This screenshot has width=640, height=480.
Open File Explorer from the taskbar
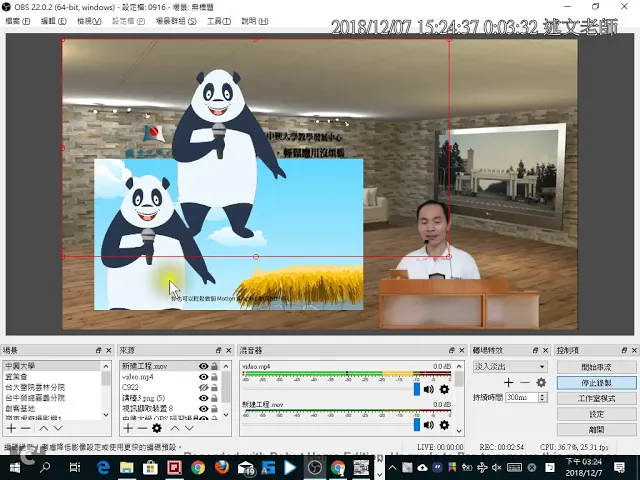[127, 468]
